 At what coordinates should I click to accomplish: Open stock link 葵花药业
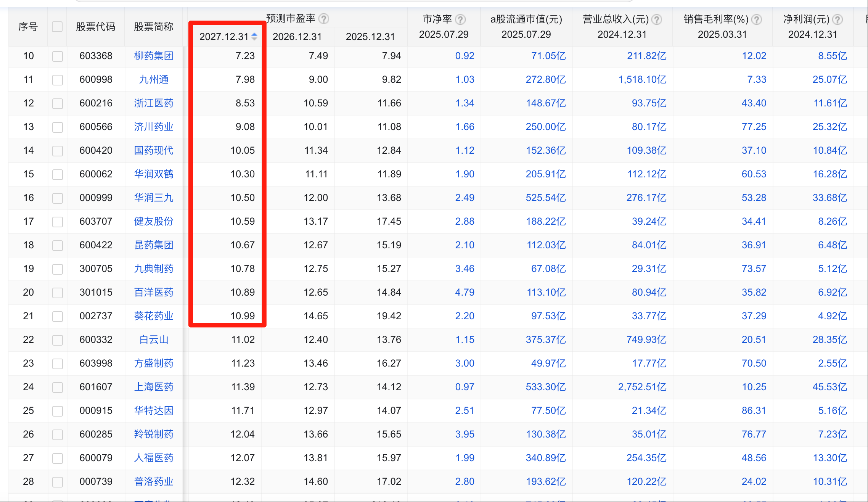coord(154,316)
